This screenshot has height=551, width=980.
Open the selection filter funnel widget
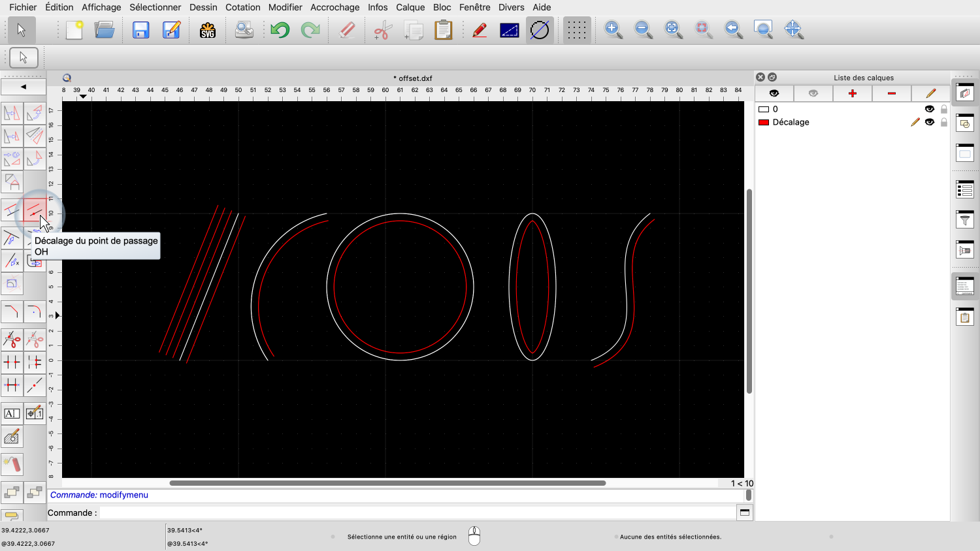click(965, 219)
